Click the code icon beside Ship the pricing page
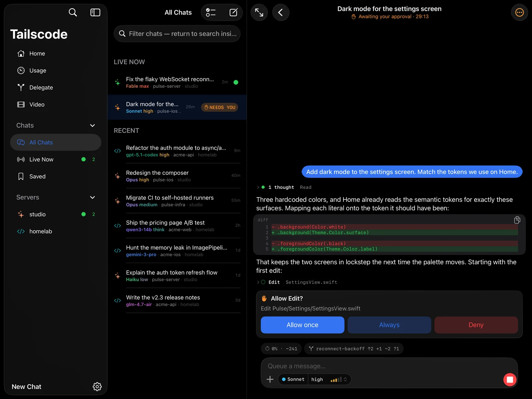 click(x=117, y=226)
